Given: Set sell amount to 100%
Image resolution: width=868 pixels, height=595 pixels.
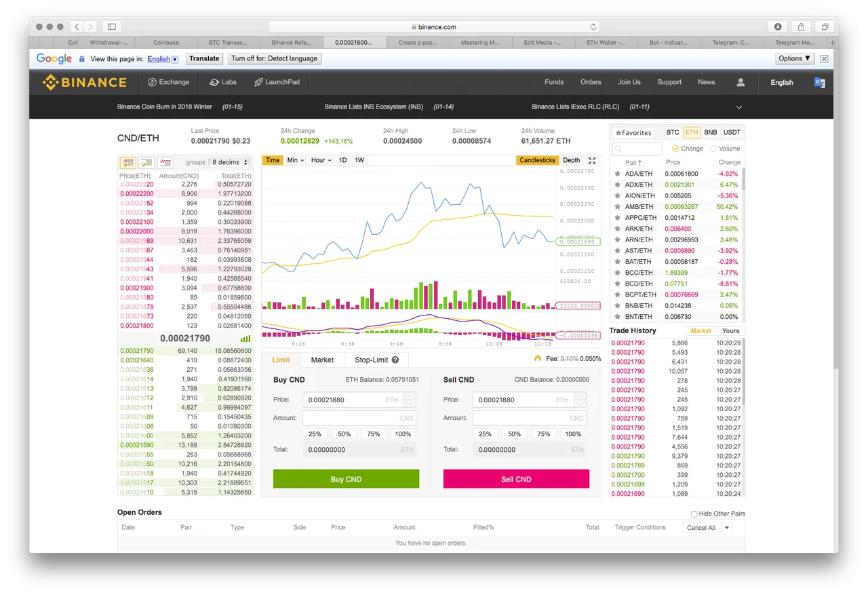Looking at the screenshot, I should click(x=573, y=434).
